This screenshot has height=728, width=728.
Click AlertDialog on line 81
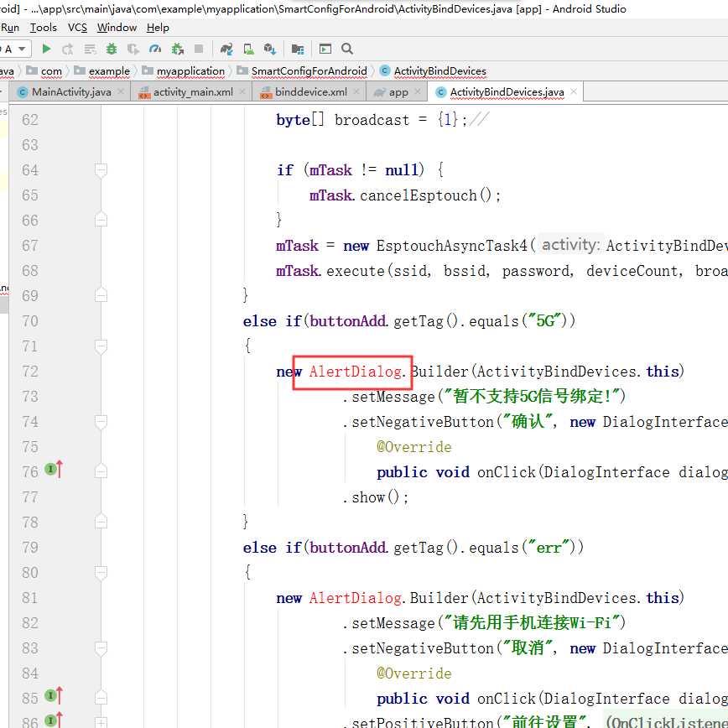pyautogui.click(x=355, y=597)
